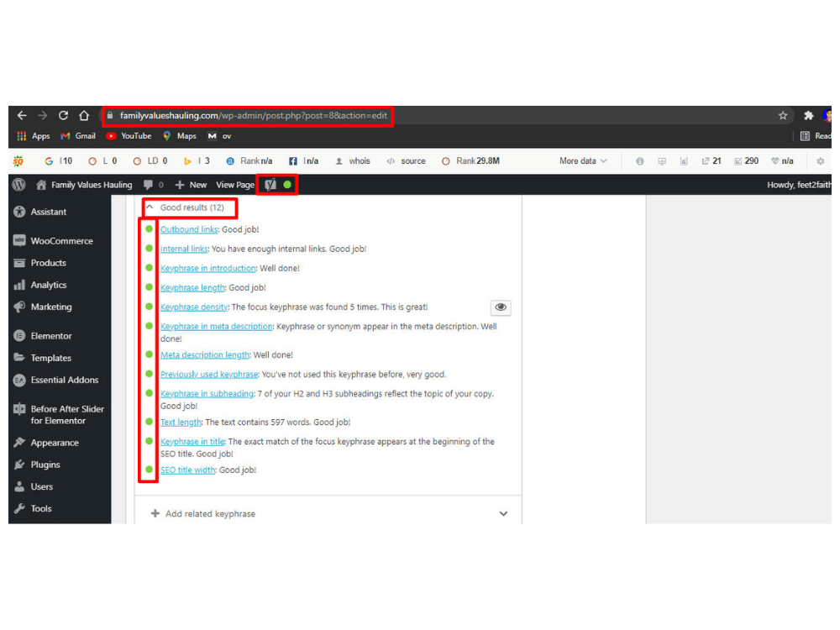Open the 'Keyphrase density' link
The image size is (840, 630).
(194, 307)
